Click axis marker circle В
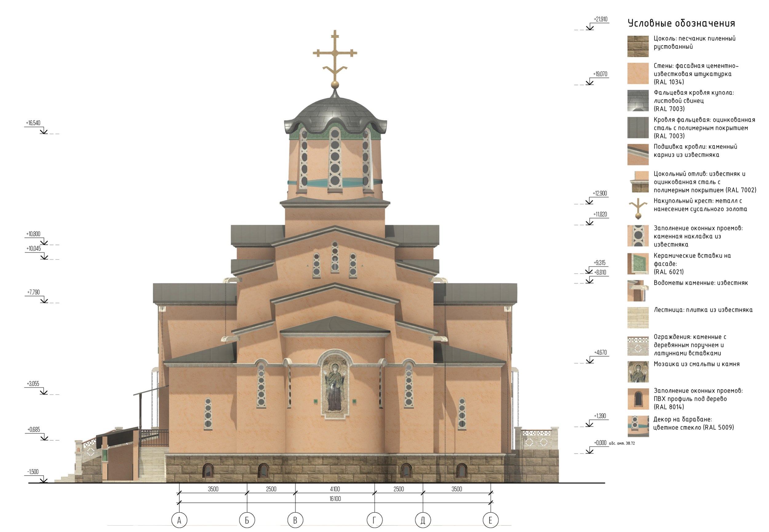Image resolution: width=769 pixels, height=532 pixels. (295, 520)
